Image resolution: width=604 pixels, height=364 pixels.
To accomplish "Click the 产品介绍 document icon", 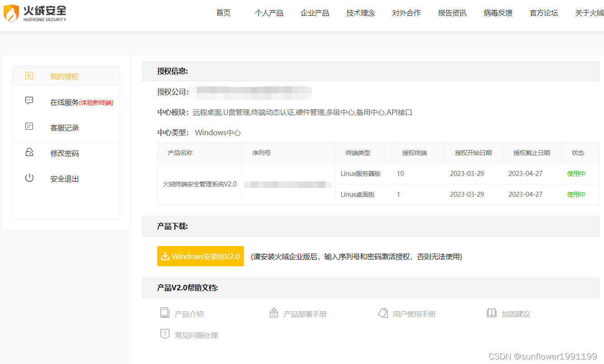I will coord(165,313).
